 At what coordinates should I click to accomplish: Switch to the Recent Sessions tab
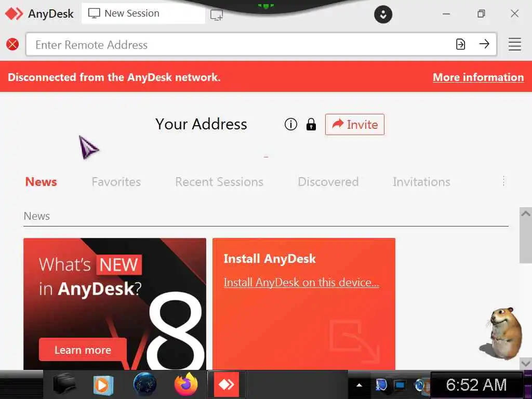point(219,182)
